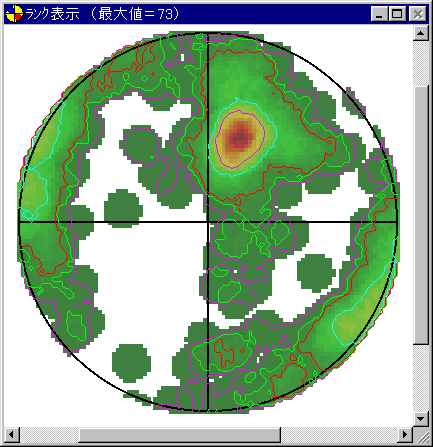Click the red peak of the contour map
This screenshot has width=433, height=447.
pos(240,136)
